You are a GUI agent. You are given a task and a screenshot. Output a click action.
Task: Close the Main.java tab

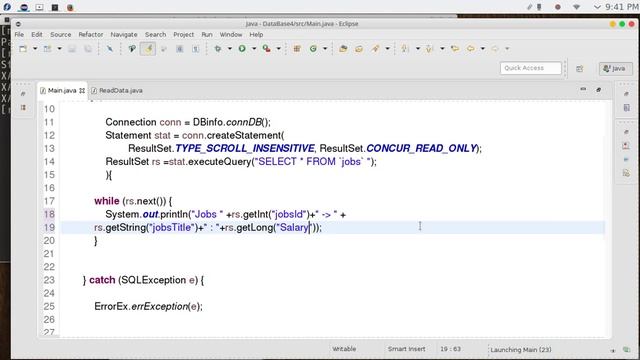pos(82,90)
